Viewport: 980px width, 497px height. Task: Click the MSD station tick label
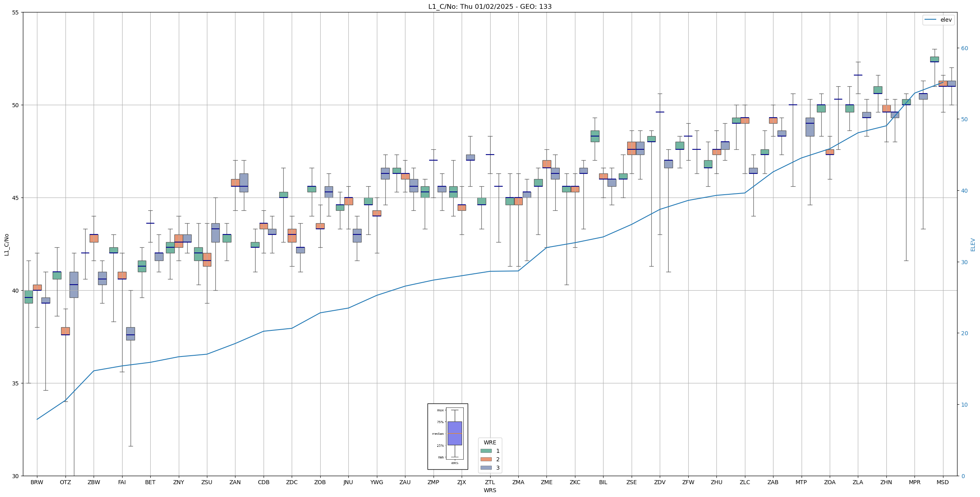point(943,482)
